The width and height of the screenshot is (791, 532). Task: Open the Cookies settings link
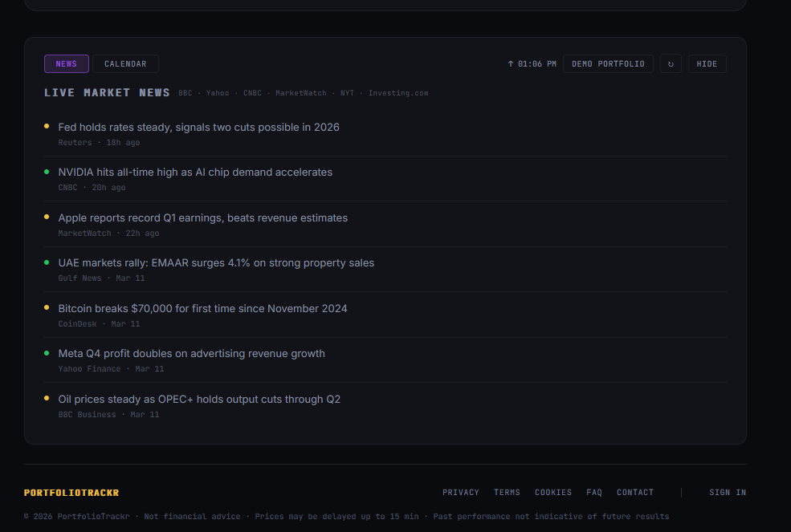(x=553, y=492)
